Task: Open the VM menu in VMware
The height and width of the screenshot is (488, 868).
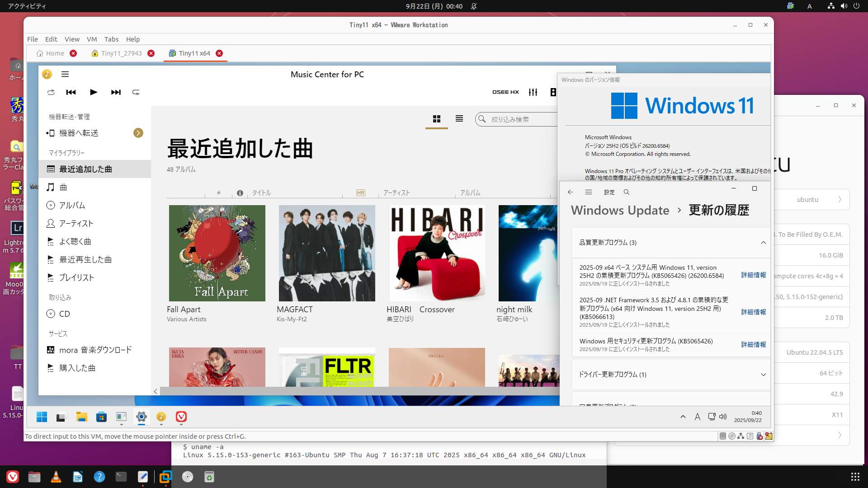Action: (x=92, y=39)
